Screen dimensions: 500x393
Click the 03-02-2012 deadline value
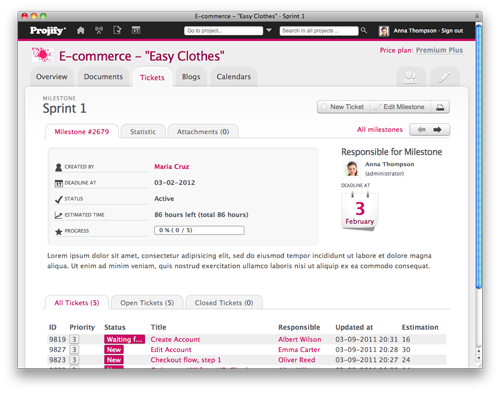coord(174,183)
